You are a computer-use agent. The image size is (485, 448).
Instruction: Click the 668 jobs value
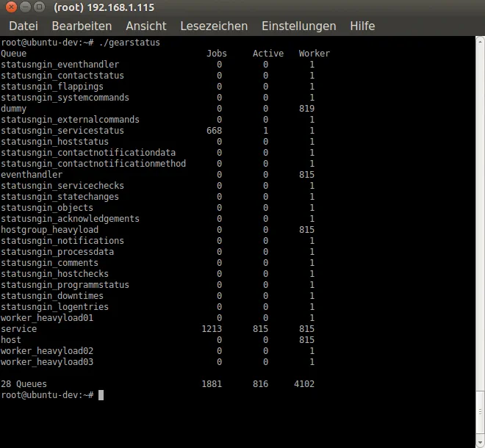[x=214, y=131]
